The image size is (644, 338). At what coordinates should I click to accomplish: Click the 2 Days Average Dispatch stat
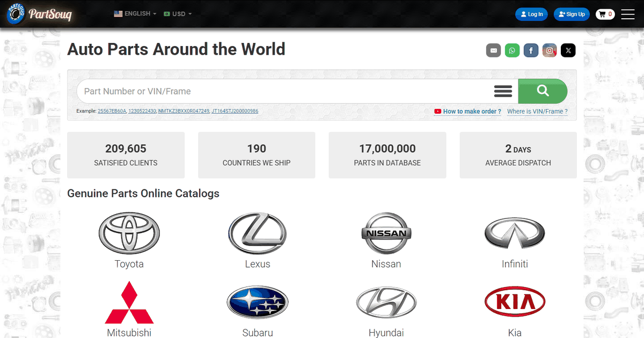[x=518, y=155]
